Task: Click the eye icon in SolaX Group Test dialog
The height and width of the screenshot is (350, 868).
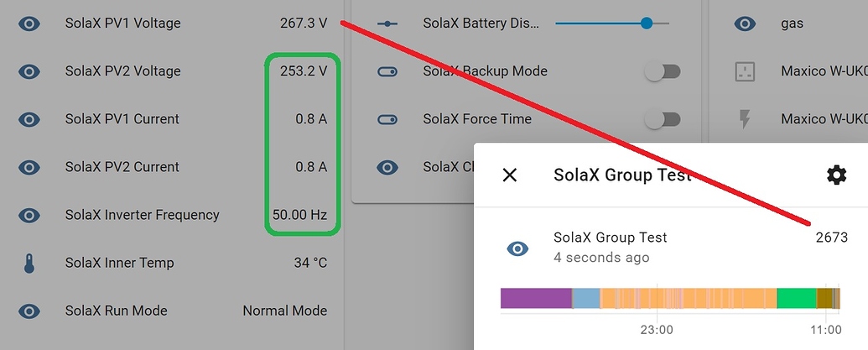Action: tap(517, 248)
